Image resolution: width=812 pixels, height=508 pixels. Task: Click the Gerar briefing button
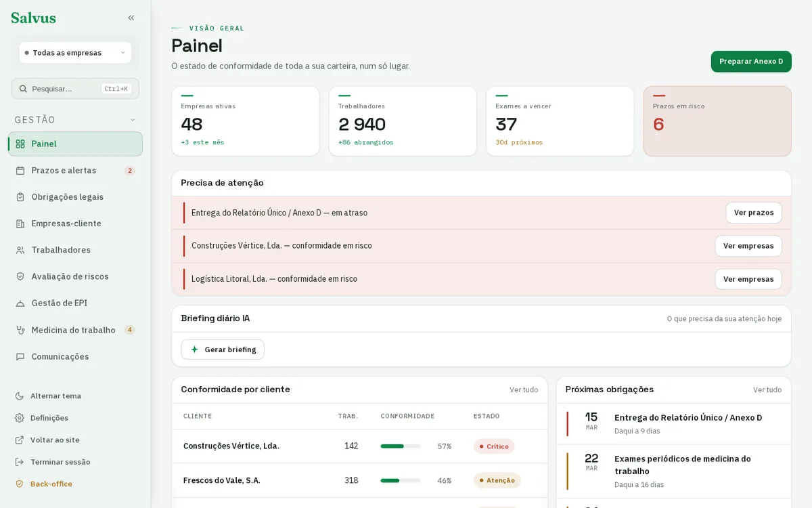223,350
